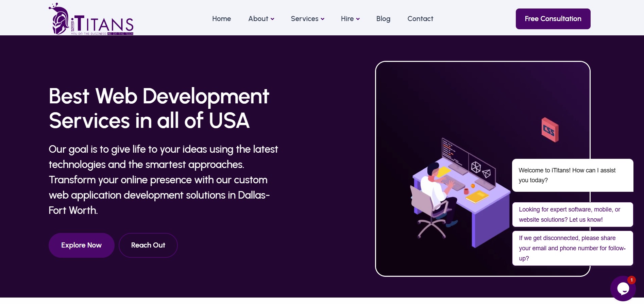Click the hero paragraph about Dallas-Fort Worth
Viewport: 644px width, 304px height.
[x=163, y=180]
